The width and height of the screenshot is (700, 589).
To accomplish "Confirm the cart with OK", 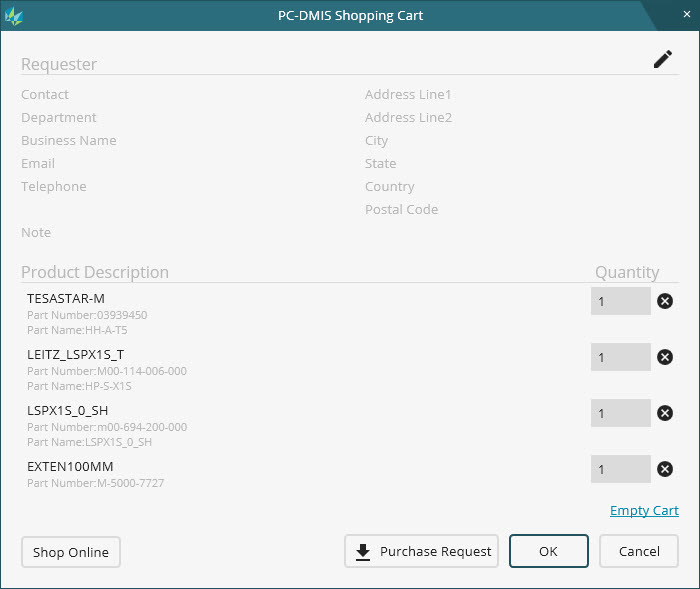I will 548,551.
